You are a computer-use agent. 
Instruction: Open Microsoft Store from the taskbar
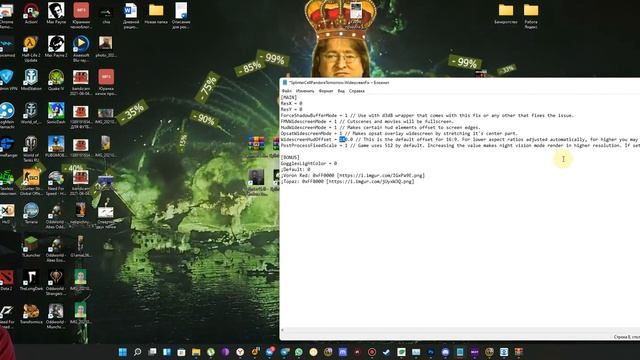click(x=182, y=352)
